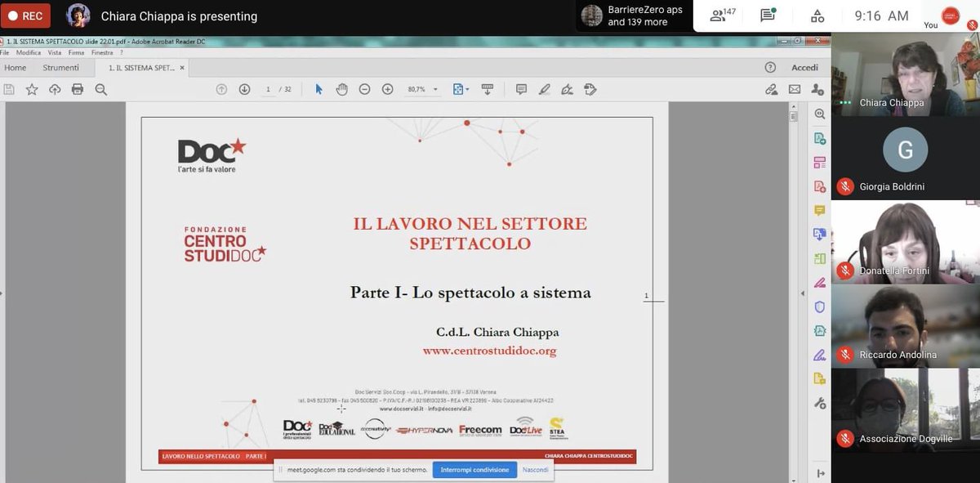Open the meeting chat icon

tap(768, 16)
